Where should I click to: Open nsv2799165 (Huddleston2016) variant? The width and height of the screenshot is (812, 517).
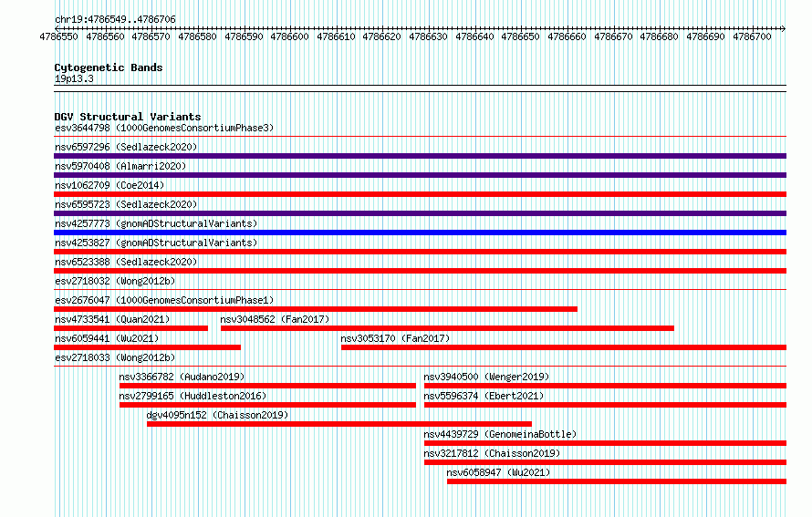point(193,396)
